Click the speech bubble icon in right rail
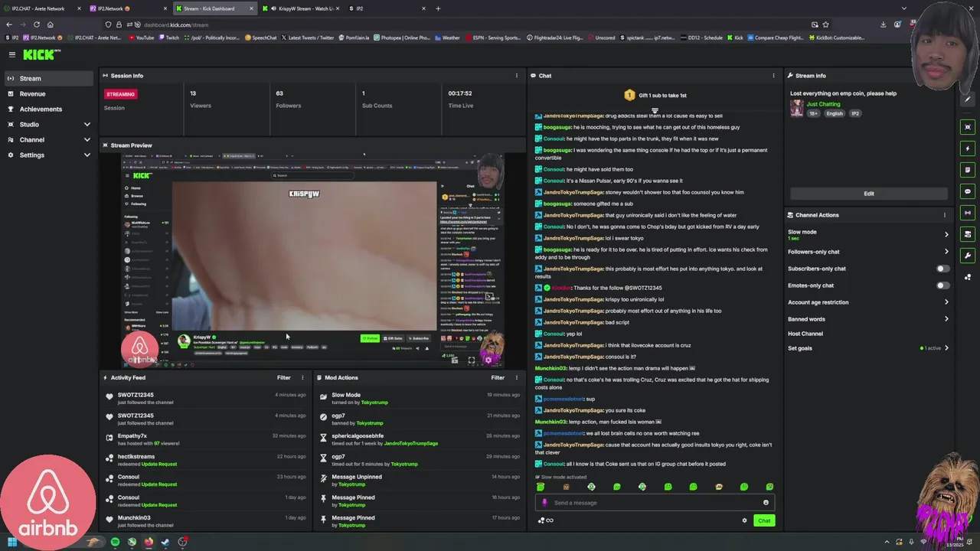The width and height of the screenshot is (980, 551). point(969,191)
